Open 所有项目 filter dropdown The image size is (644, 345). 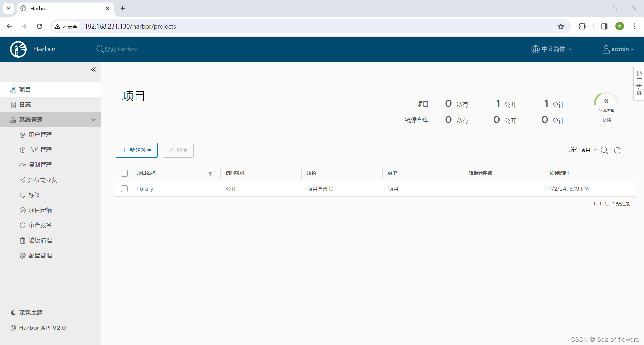[583, 150]
